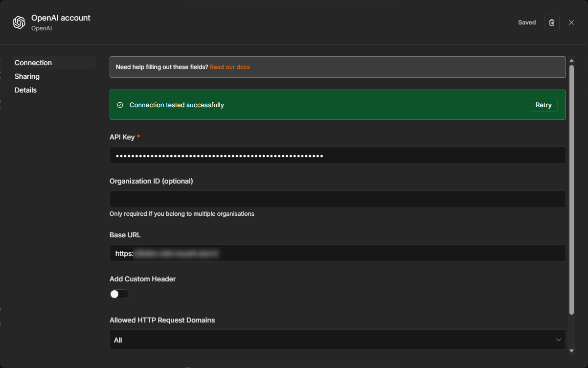
Task: Open the Allowed HTTP Request Domains dropdown
Action: click(x=338, y=340)
